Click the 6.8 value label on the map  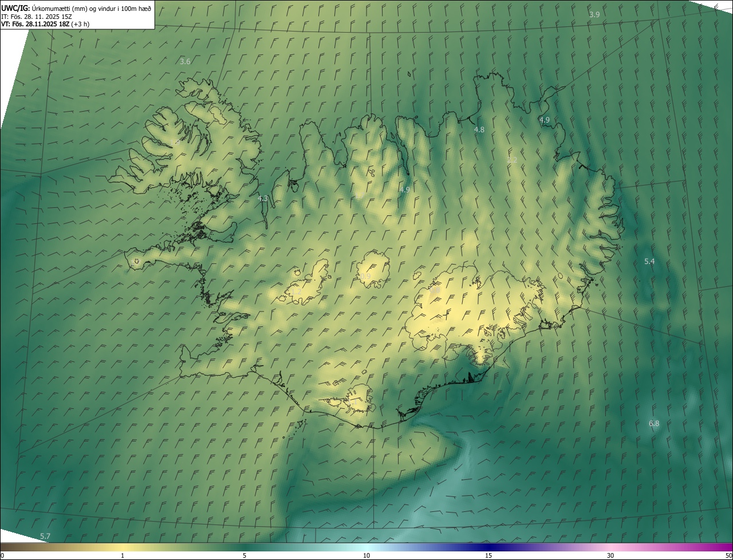point(654,424)
